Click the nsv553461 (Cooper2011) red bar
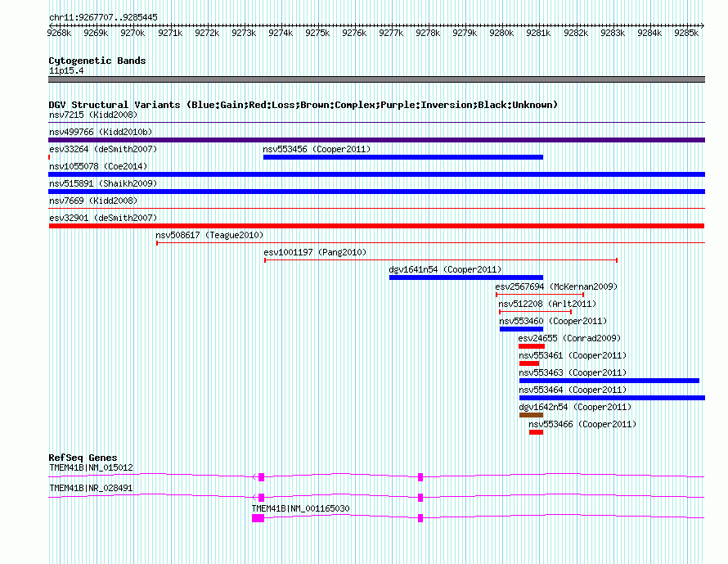 (528, 363)
